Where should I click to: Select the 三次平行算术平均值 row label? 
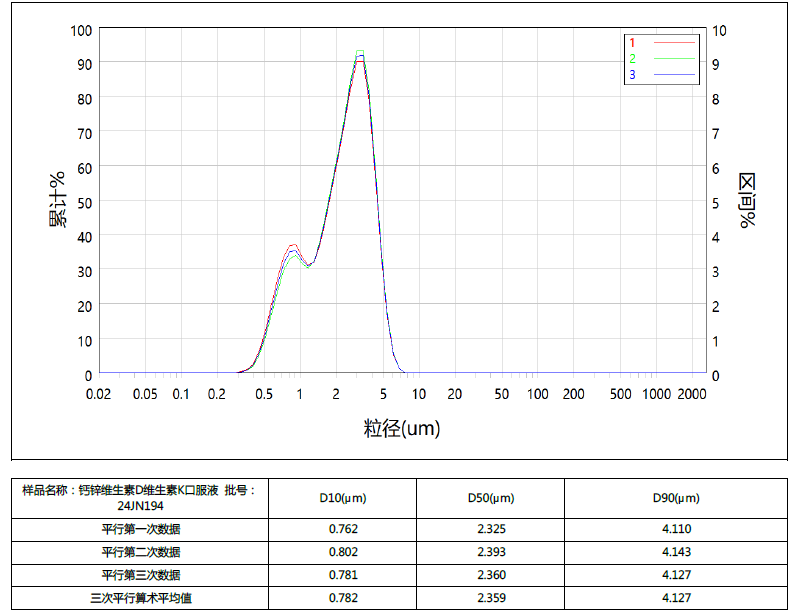141,598
